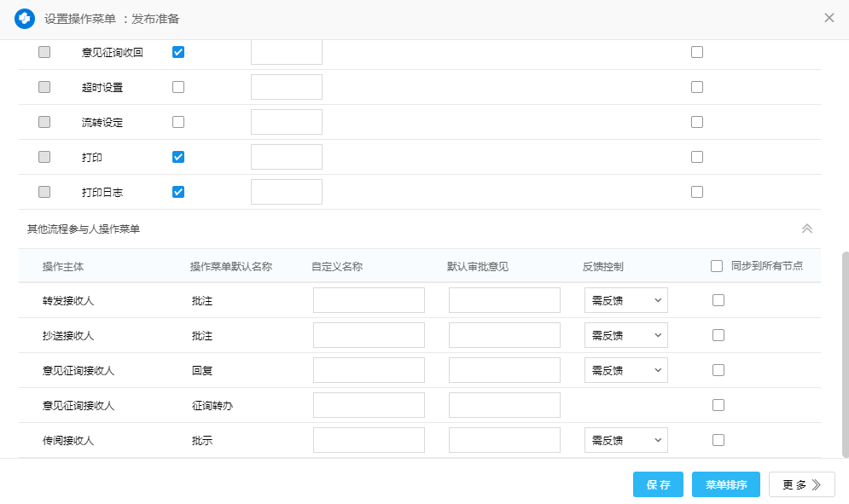The image size is (849, 504).
Task: Check the 同步到所有节点 header checkbox
Action: pos(717,266)
